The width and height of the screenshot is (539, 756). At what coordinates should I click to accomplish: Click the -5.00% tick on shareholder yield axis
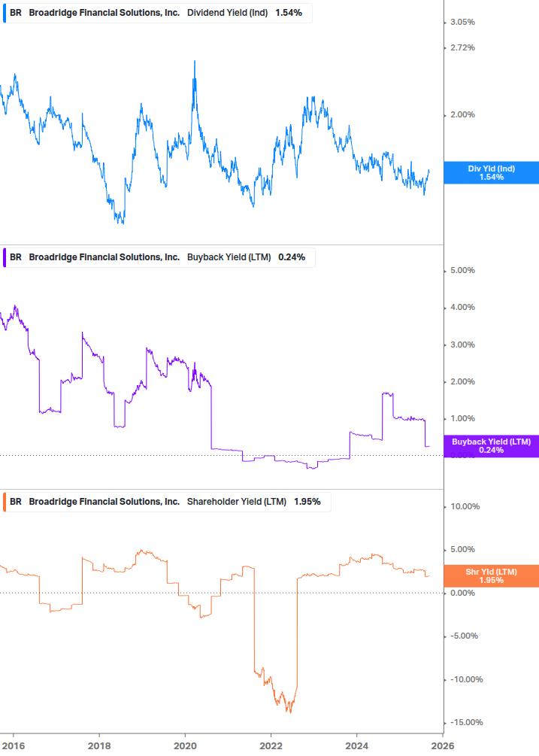[x=465, y=636]
